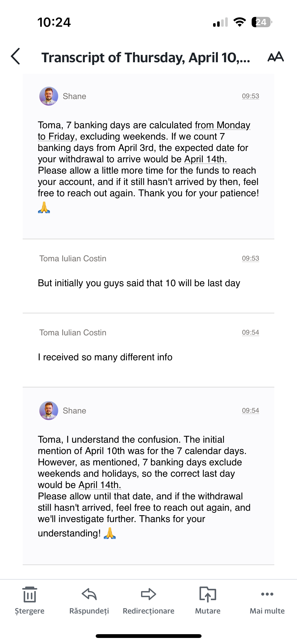Tap the 09:53 timestamp on Shane's first message
Screen dimensions: 297x644
tap(250, 96)
